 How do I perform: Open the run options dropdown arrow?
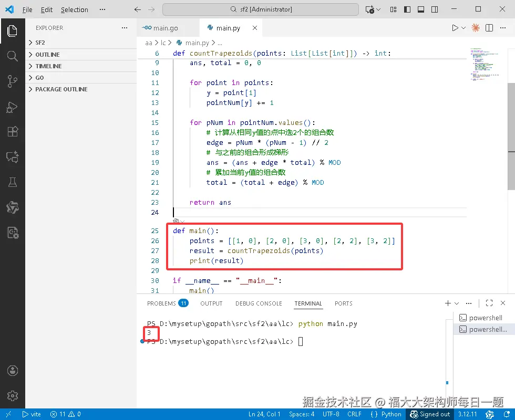463,28
